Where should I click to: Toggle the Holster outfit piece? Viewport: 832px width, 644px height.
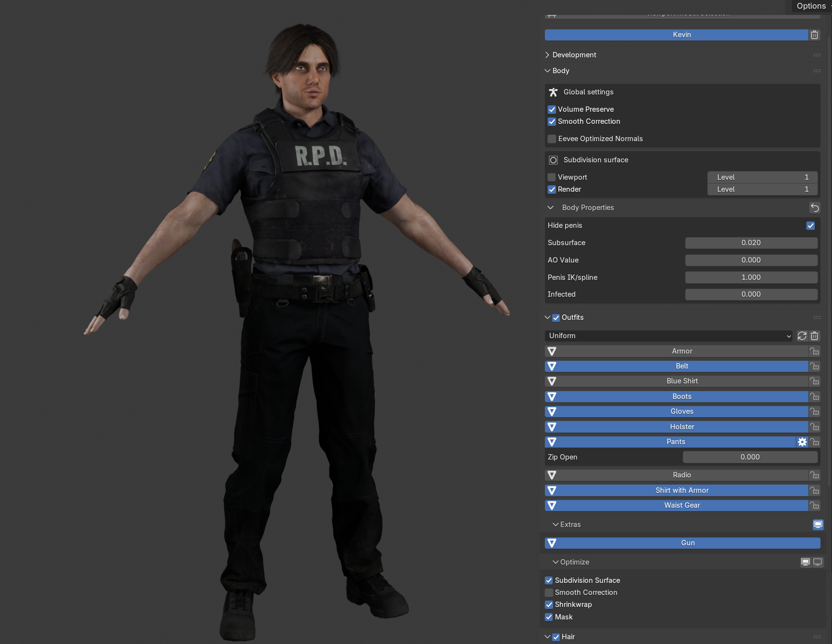[x=676, y=427]
